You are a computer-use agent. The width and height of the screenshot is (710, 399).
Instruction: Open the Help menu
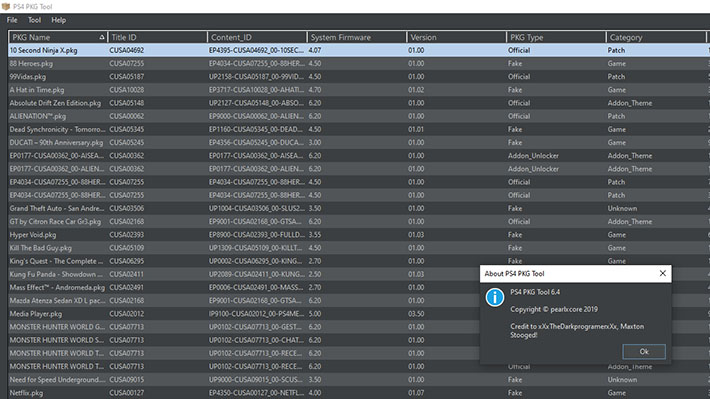pyautogui.click(x=58, y=20)
